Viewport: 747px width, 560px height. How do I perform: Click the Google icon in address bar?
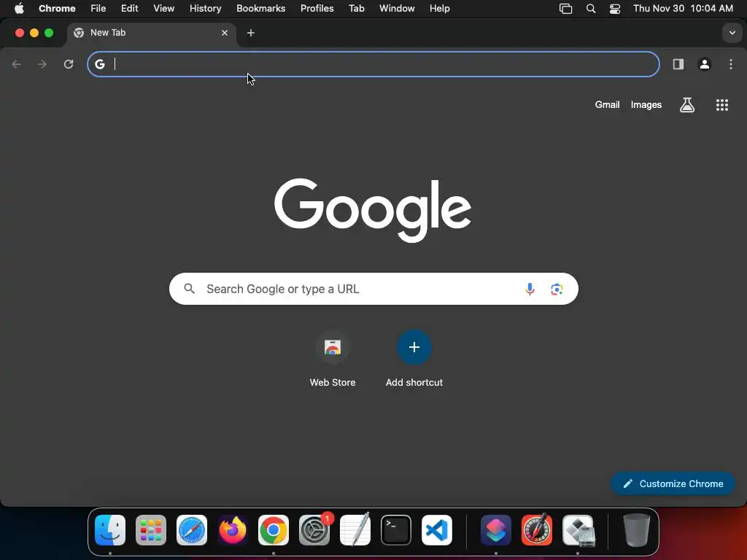pos(99,64)
